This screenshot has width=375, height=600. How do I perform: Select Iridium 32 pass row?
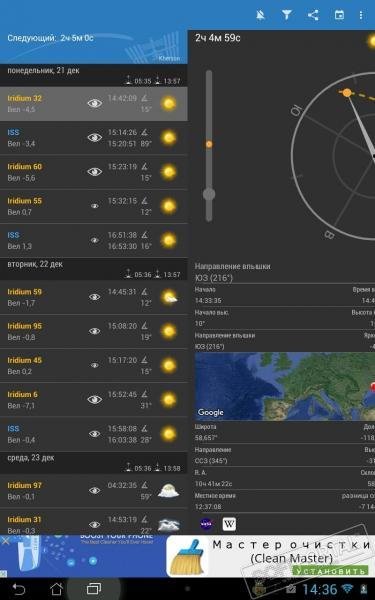tap(94, 104)
